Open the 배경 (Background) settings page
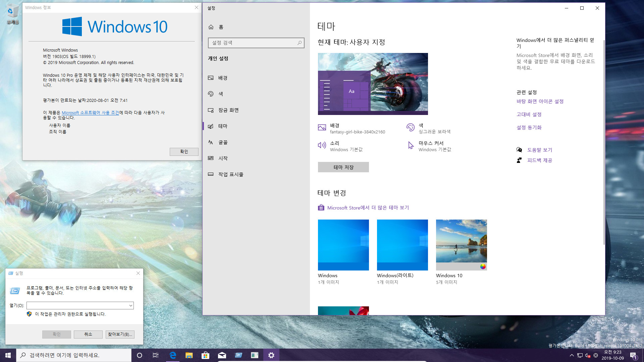This screenshot has width=644, height=362. [256, 78]
